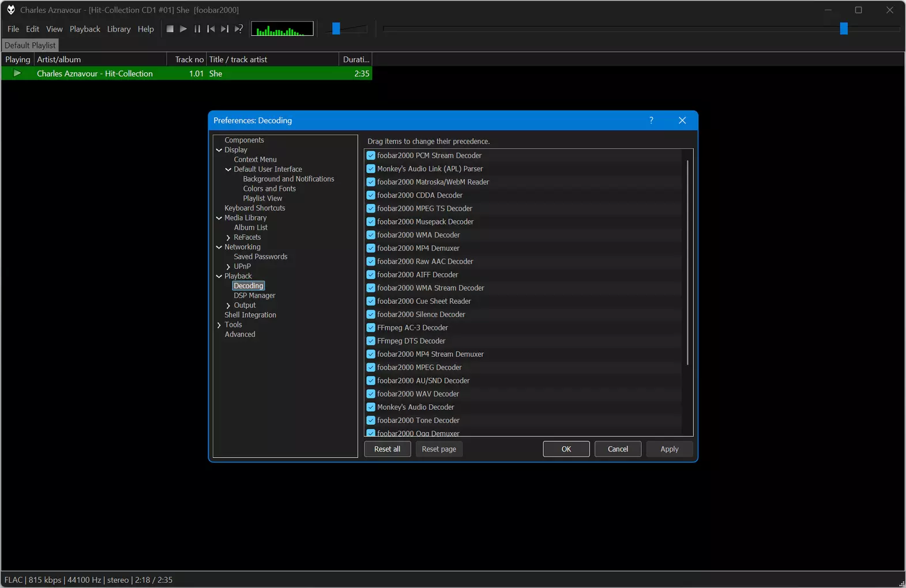The height and width of the screenshot is (588, 906).
Task: Uncheck foobar2000 MP4 Demuxer
Action: (371, 248)
